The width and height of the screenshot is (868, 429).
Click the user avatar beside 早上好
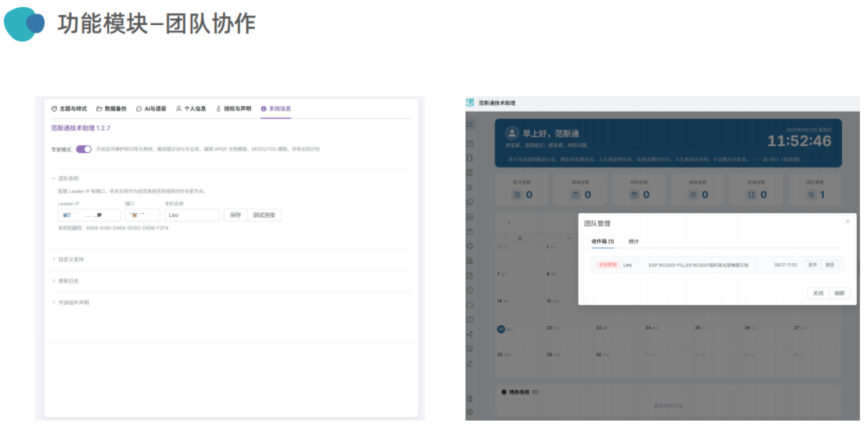point(512,133)
